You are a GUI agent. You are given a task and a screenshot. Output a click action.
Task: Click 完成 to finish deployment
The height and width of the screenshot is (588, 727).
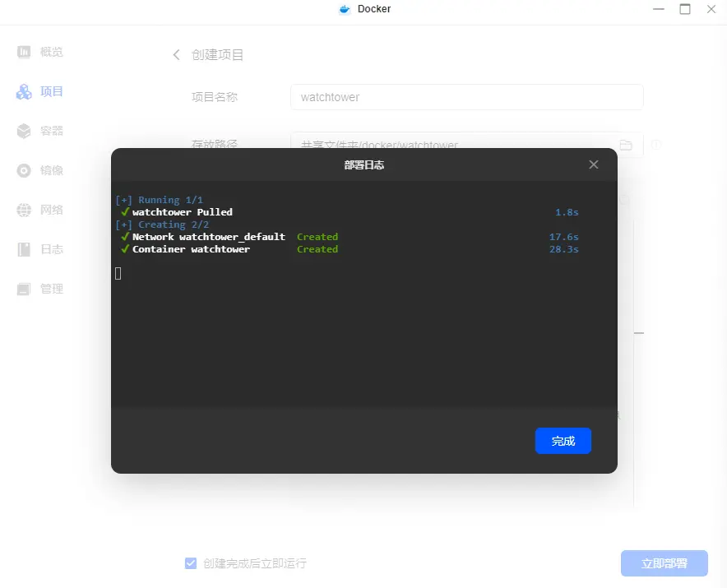point(563,441)
